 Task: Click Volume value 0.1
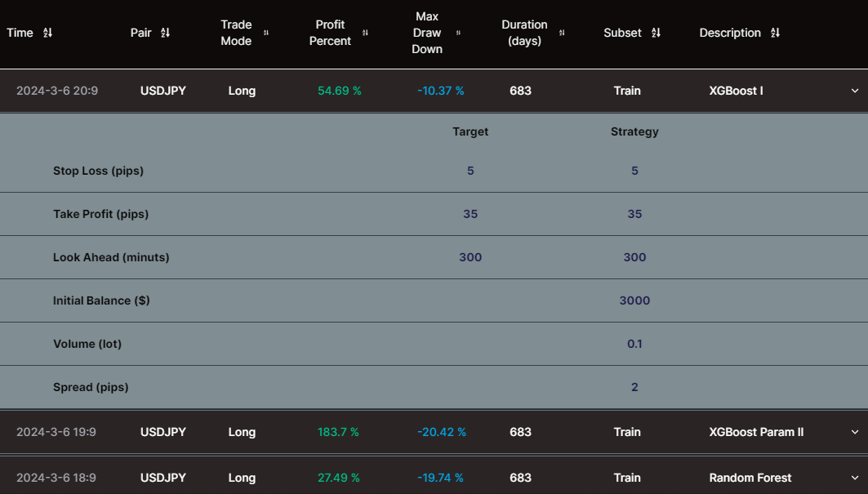(x=634, y=344)
